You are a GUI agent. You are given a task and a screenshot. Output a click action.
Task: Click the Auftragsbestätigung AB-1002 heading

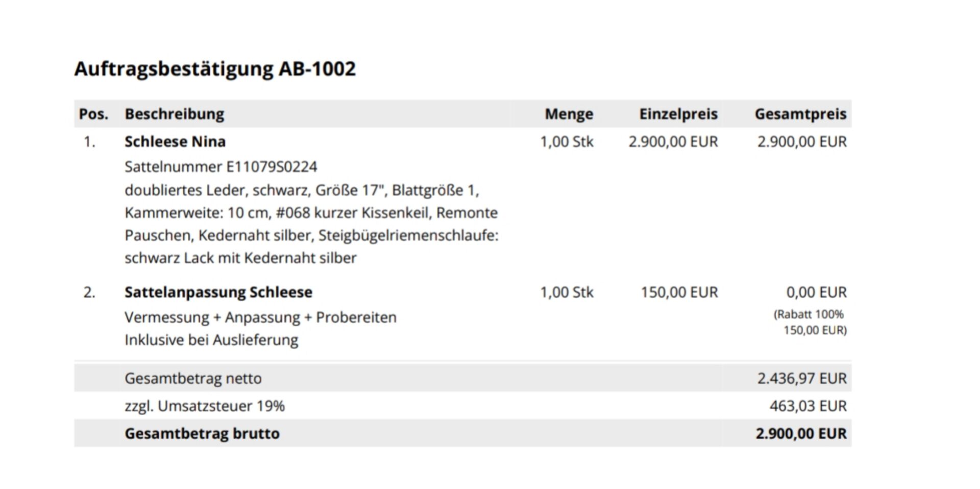click(215, 69)
